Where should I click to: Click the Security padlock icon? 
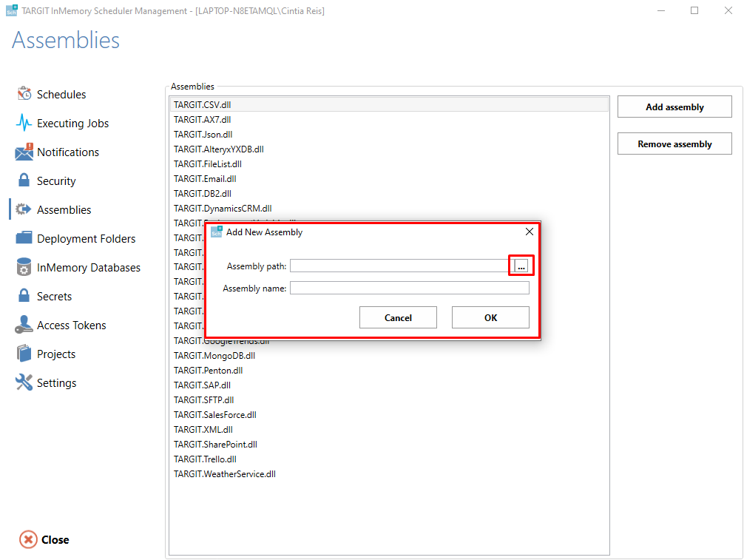[24, 181]
